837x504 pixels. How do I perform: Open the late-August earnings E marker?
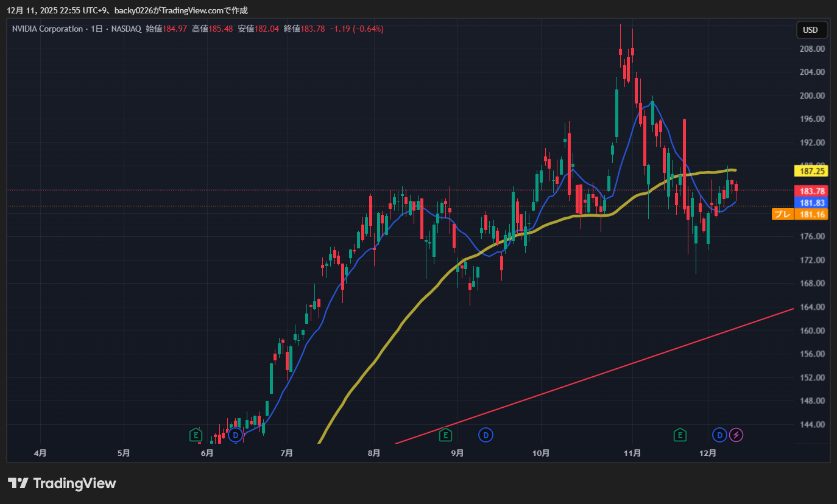(445, 435)
